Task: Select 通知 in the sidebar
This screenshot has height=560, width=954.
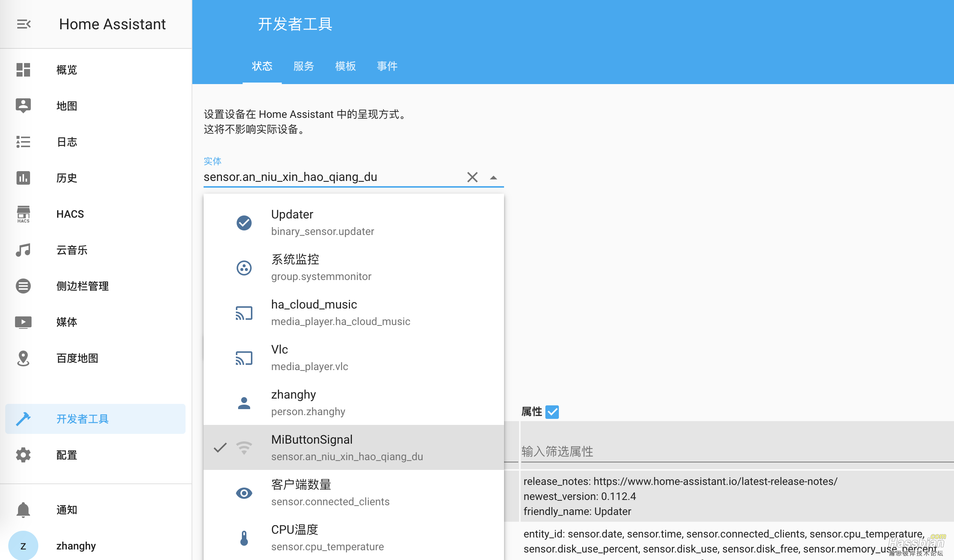Action: (x=95, y=510)
